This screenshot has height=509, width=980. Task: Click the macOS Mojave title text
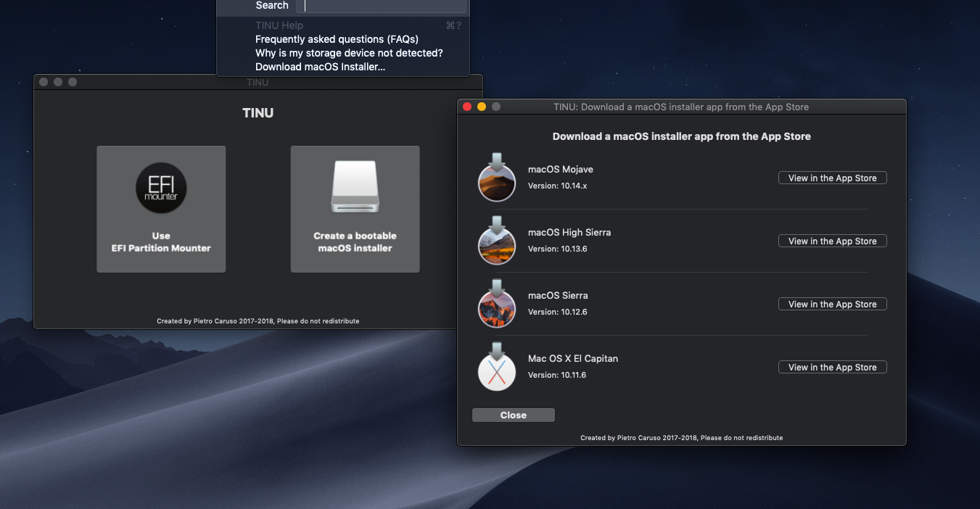[561, 170]
